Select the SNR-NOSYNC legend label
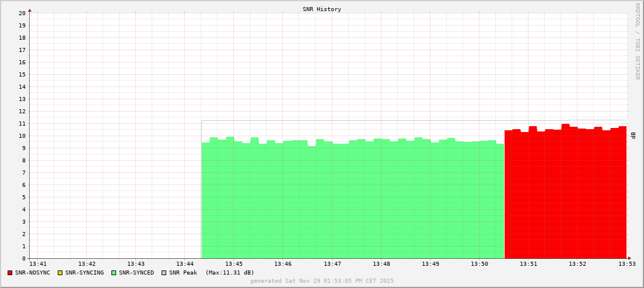The width and height of the screenshot is (644, 288). (x=33, y=273)
